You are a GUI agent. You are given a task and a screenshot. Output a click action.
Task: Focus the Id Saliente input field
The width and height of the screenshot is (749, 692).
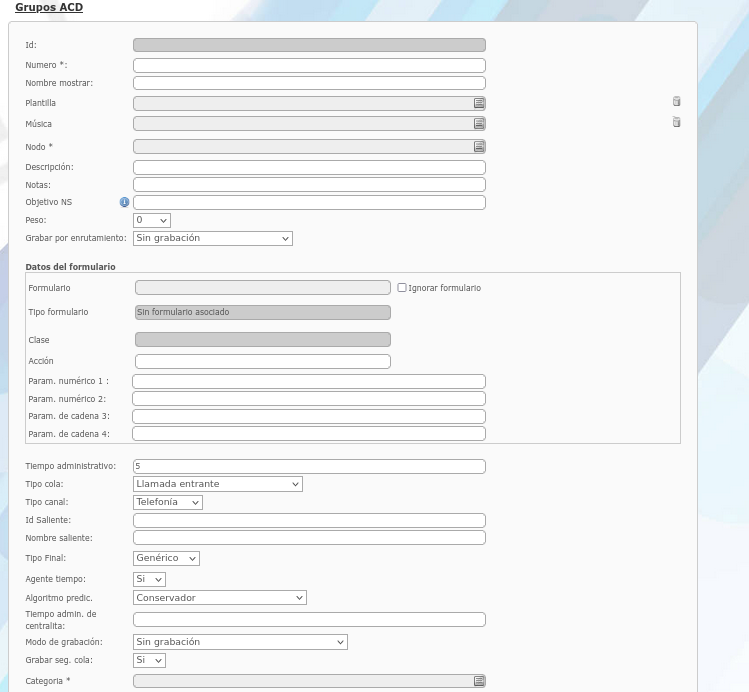point(309,521)
